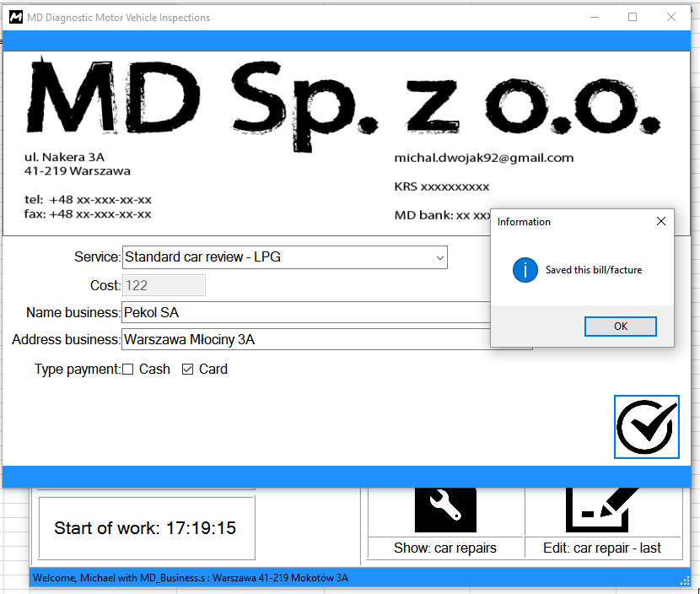Open Show: car repairs
This screenshot has width=700, height=594.
click(x=445, y=548)
